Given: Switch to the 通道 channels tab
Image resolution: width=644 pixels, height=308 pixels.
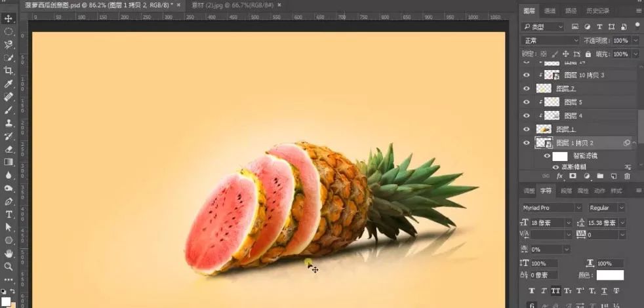Looking at the screenshot, I should pos(550,10).
